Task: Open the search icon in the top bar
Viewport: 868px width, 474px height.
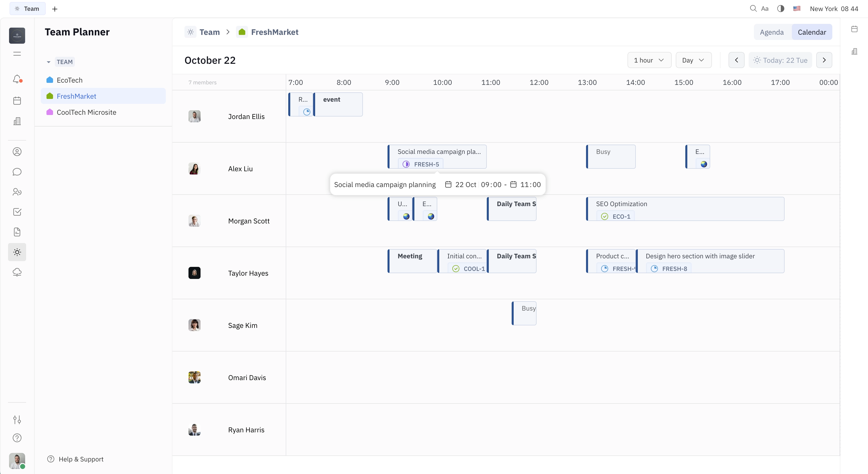Action: [x=753, y=9]
